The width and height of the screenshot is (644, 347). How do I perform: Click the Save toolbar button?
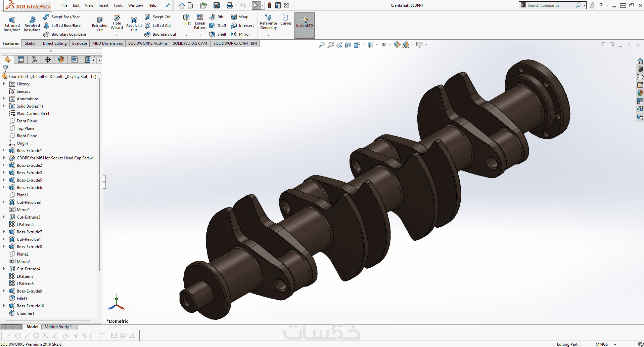tap(217, 5)
